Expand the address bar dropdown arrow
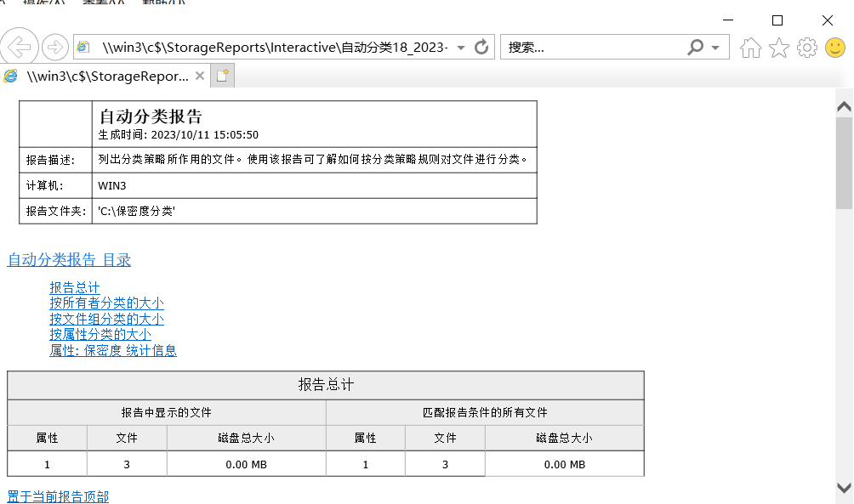Viewport: 854px width, 504px height. (x=461, y=48)
